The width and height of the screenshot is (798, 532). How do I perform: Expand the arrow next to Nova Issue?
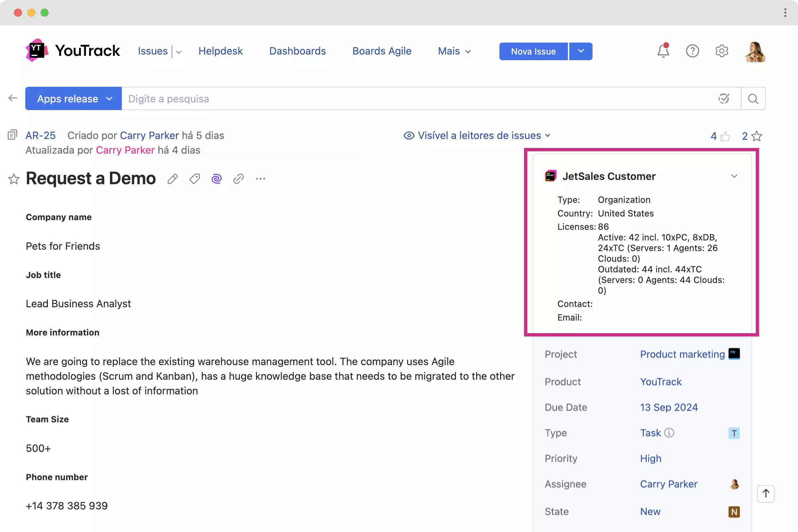pyautogui.click(x=581, y=51)
